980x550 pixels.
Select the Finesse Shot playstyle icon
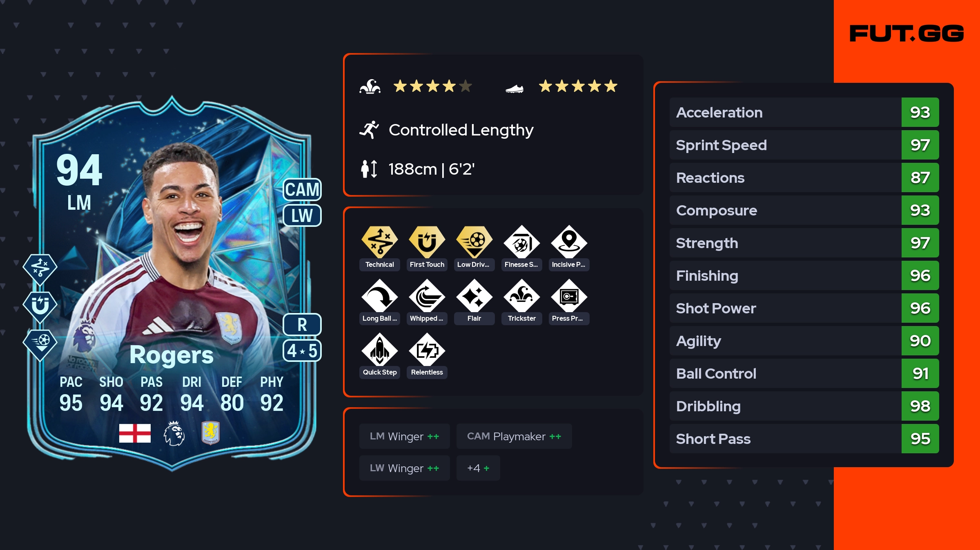pyautogui.click(x=521, y=242)
